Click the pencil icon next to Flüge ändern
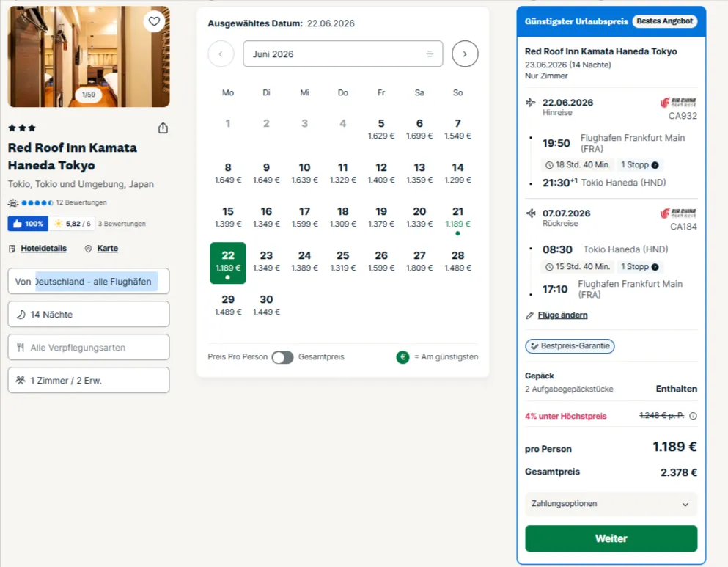The width and height of the screenshot is (728, 567). coord(529,315)
